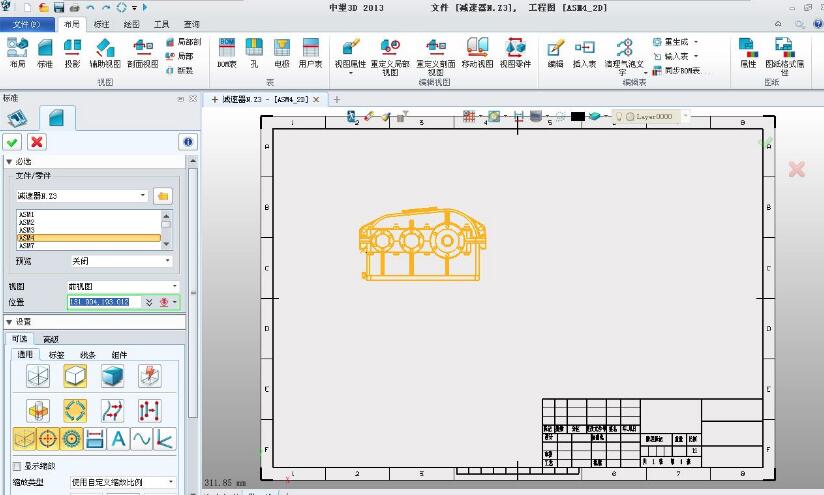Click 重定义局部视图 redefine detail view
Screen dimensions: 824x495
click(x=390, y=56)
